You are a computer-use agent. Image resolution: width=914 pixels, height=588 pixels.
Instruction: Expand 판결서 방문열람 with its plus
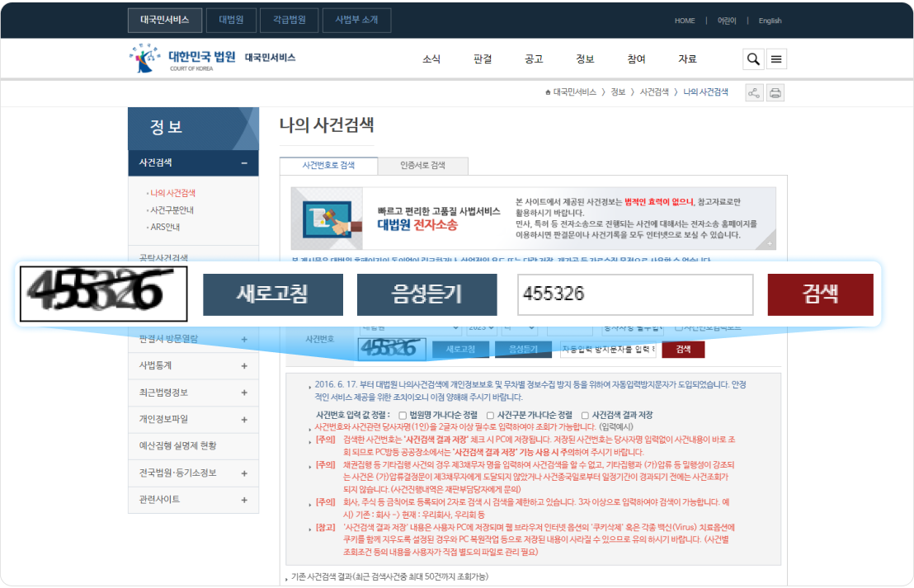tap(244, 339)
